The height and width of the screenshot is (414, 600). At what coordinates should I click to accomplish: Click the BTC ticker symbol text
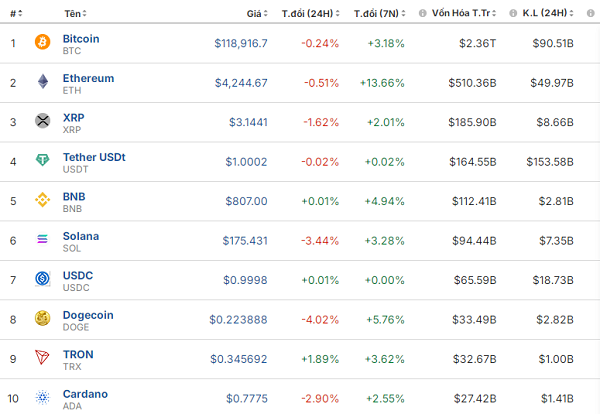(72, 51)
